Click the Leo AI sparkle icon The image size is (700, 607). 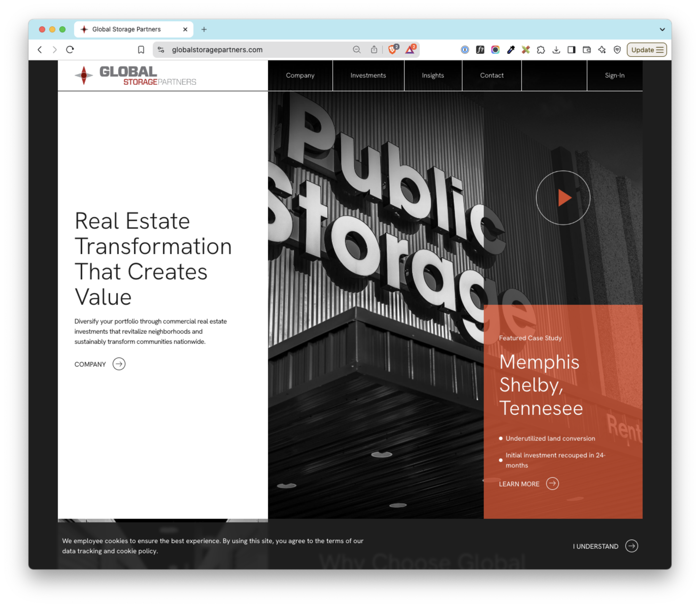coord(602,50)
